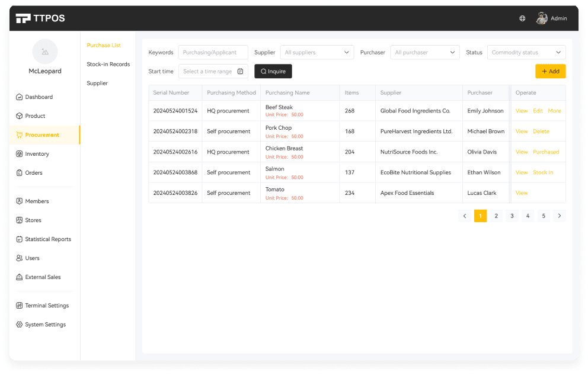Switch to Supplier submenu tab
The width and height of the screenshot is (588, 375).
tap(97, 83)
